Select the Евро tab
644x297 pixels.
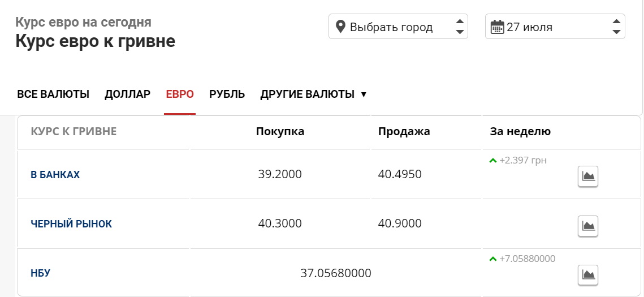point(180,94)
